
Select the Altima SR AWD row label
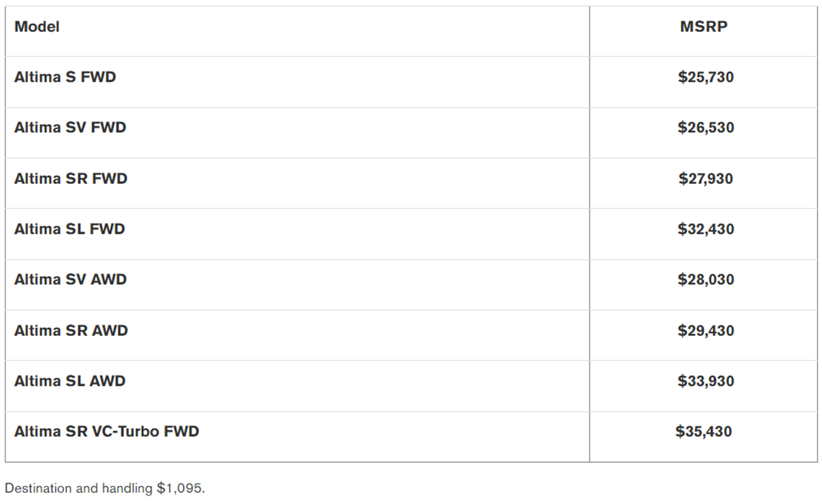71,330
